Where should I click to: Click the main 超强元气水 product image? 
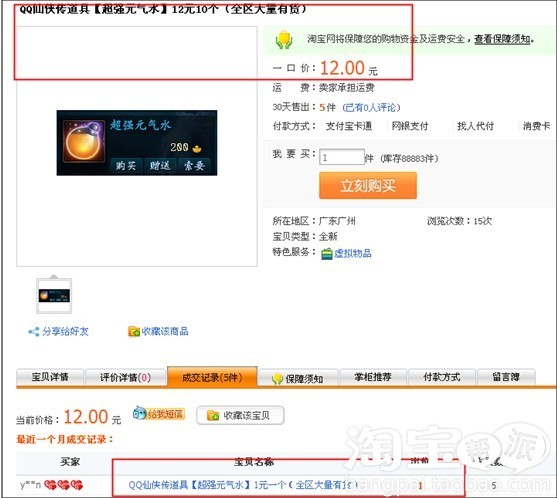[x=137, y=143]
